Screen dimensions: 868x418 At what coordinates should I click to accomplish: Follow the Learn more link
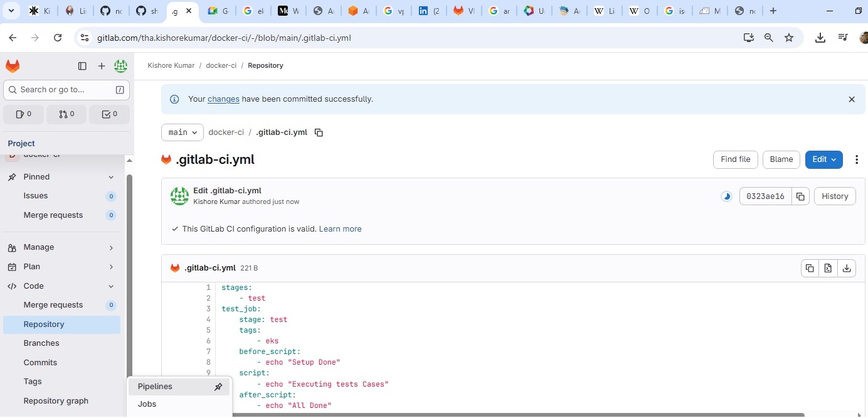(340, 229)
